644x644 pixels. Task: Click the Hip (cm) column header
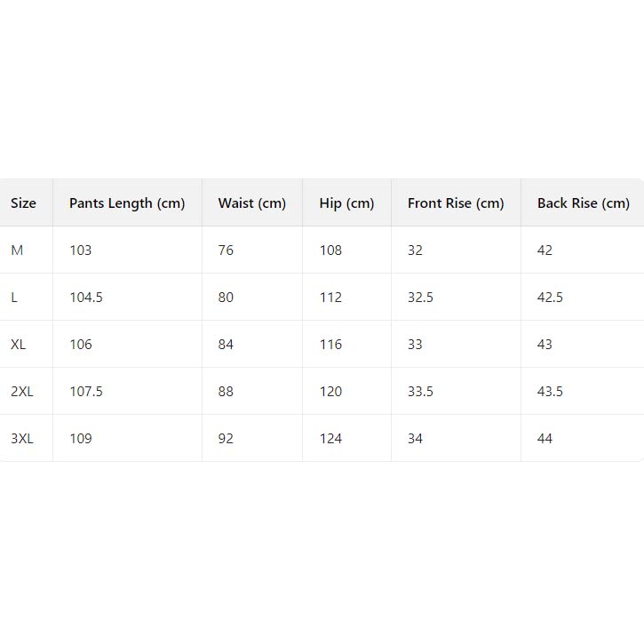tap(346, 203)
